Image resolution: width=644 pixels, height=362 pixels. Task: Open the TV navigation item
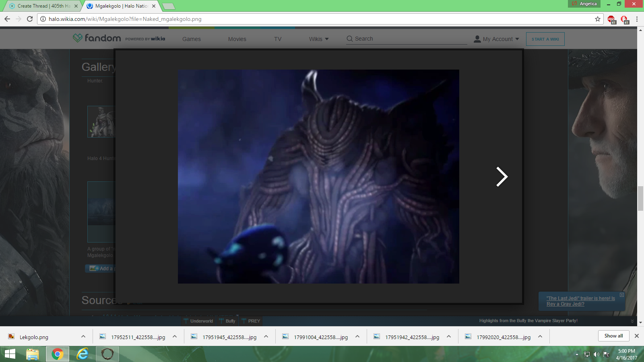coord(278,39)
